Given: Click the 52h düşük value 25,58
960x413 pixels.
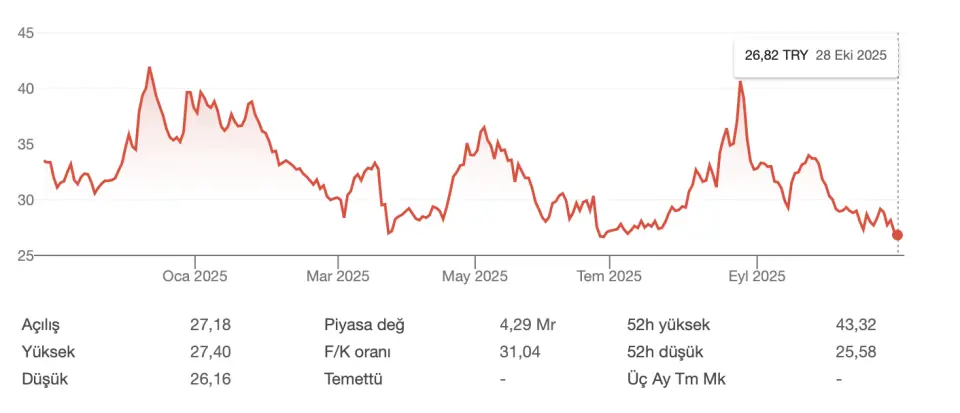Looking at the screenshot, I should coord(856,352).
